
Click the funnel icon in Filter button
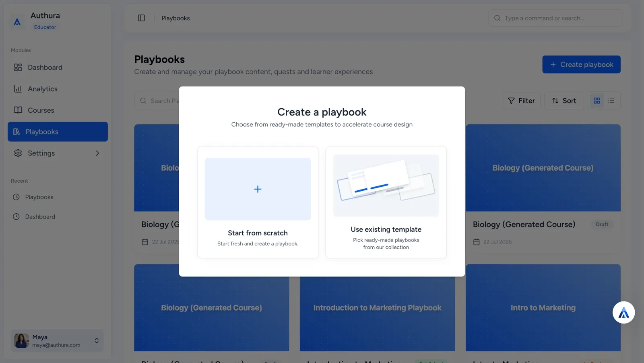click(x=511, y=101)
